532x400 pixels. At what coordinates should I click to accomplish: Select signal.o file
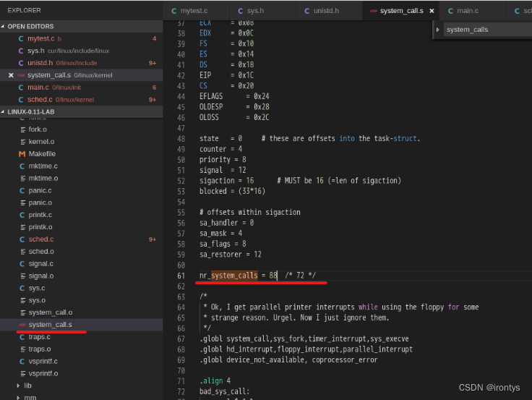coord(82,276)
